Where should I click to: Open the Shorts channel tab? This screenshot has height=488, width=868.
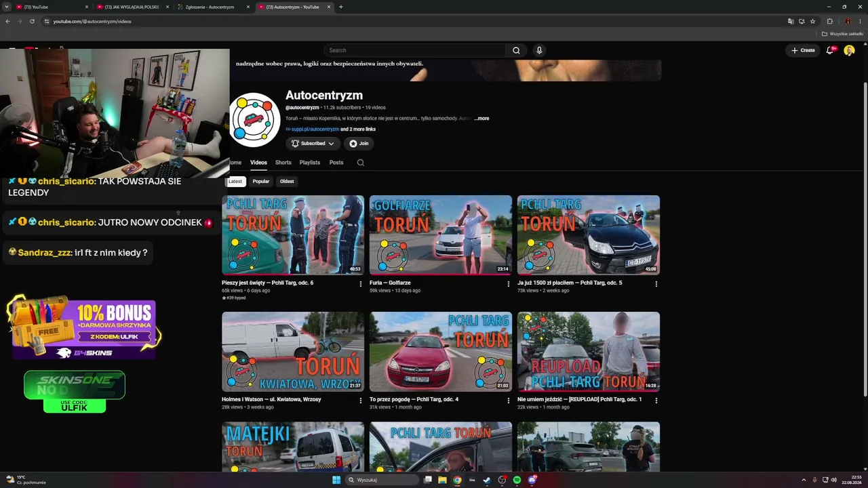pyautogui.click(x=283, y=163)
